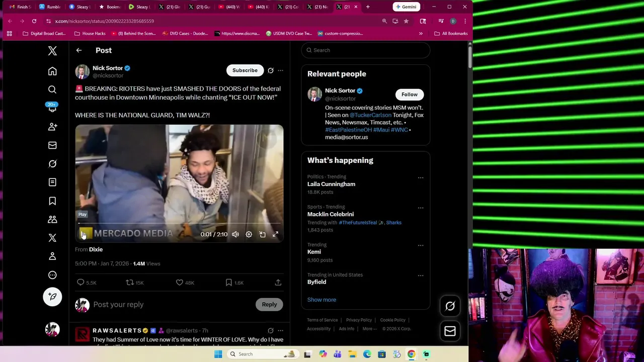The width and height of the screenshot is (644, 362).
Task: Open Windows Start menu
Action: (218, 354)
